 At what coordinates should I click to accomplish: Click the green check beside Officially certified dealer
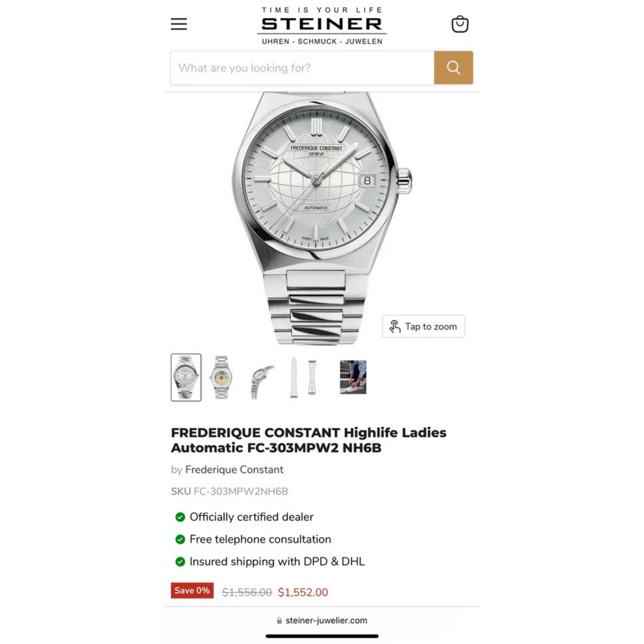[x=180, y=517]
